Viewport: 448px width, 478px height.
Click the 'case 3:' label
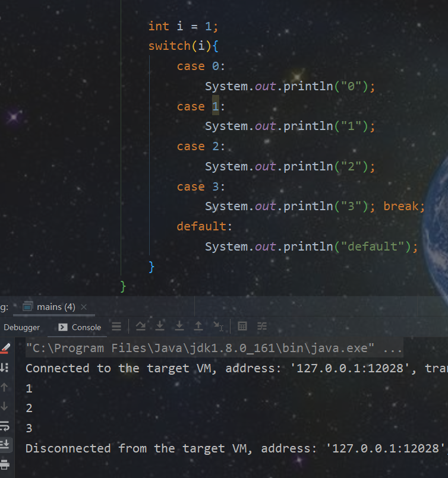coord(201,186)
